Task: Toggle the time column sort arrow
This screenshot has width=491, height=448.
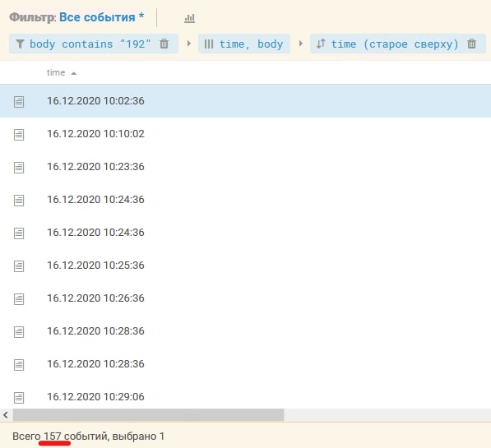Action: point(73,74)
